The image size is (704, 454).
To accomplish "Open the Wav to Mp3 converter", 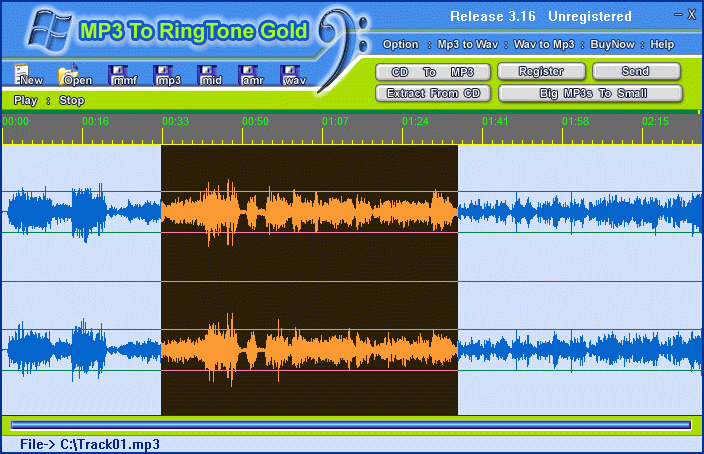I will [x=544, y=44].
